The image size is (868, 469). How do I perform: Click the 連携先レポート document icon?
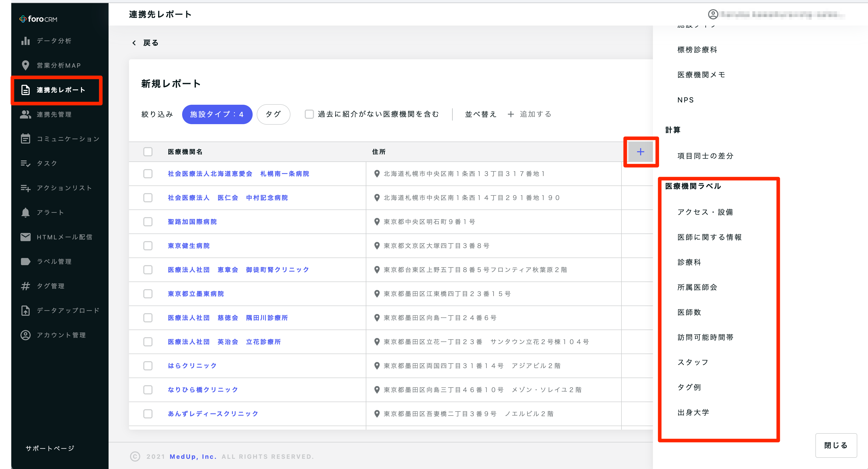coord(25,90)
